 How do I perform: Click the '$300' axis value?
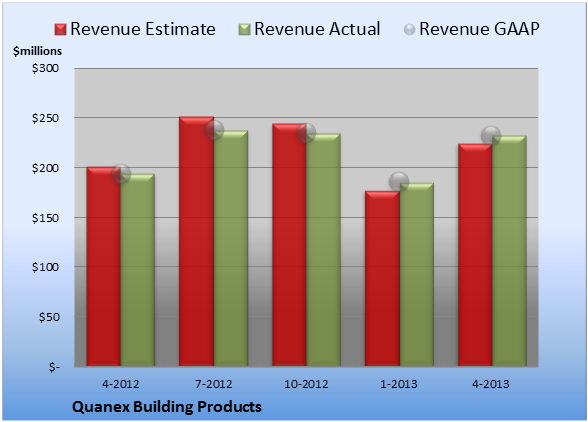[46, 68]
